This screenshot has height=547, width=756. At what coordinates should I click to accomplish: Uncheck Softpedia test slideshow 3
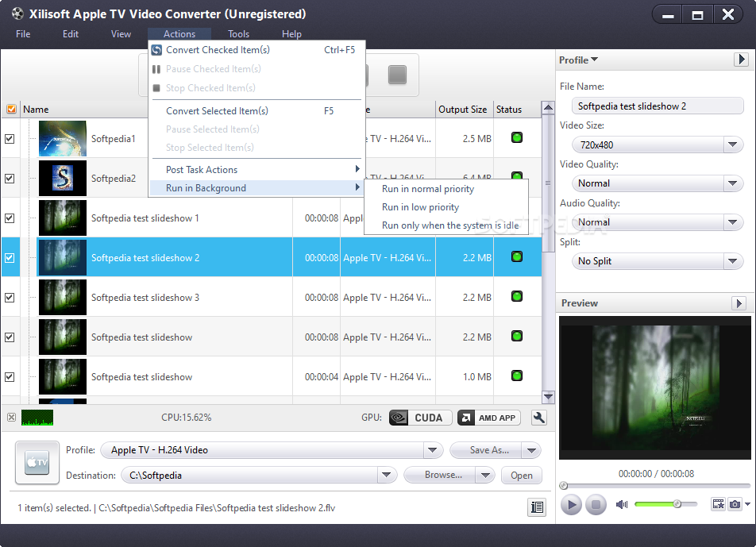[x=10, y=298]
